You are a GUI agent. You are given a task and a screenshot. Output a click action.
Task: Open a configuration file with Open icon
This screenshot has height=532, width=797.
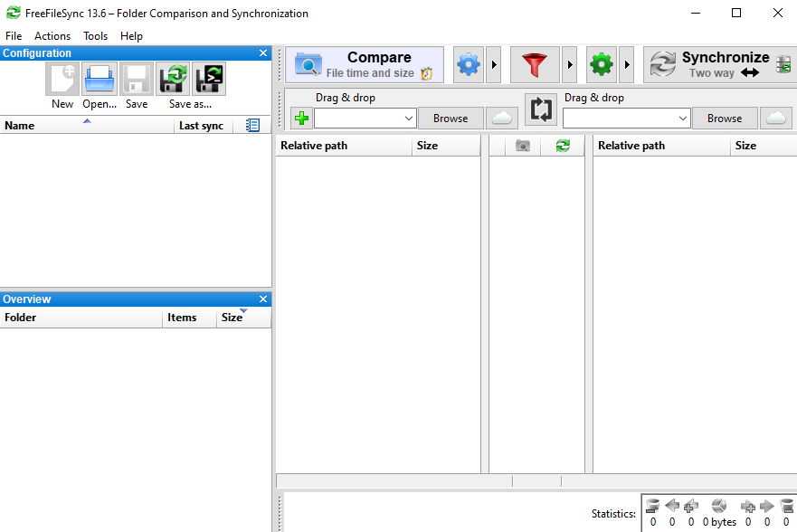pyautogui.click(x=100, y=79)
